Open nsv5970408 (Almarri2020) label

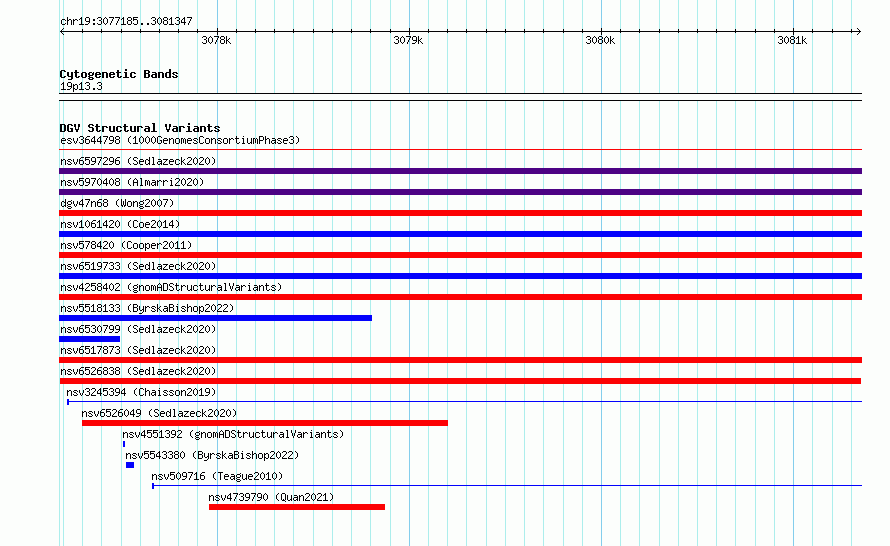point(132,182)
